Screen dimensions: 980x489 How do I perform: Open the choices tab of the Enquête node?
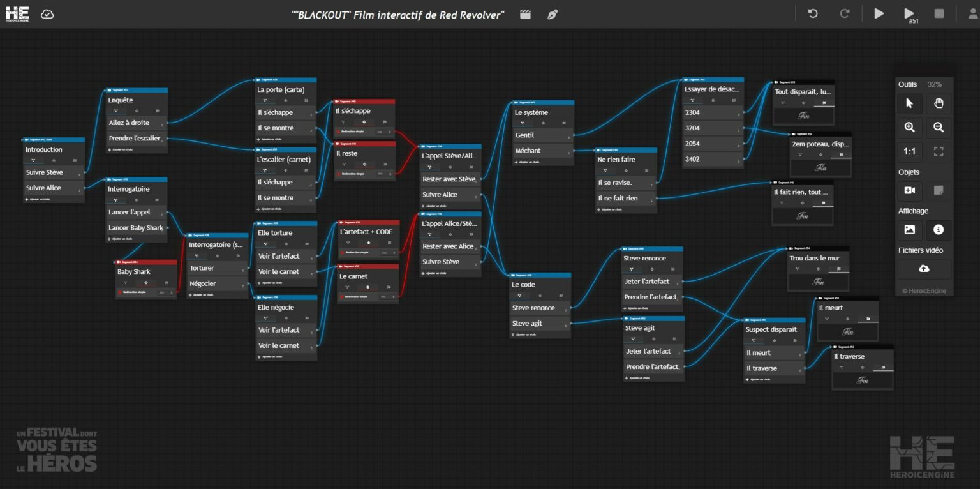tap(116, 111)
